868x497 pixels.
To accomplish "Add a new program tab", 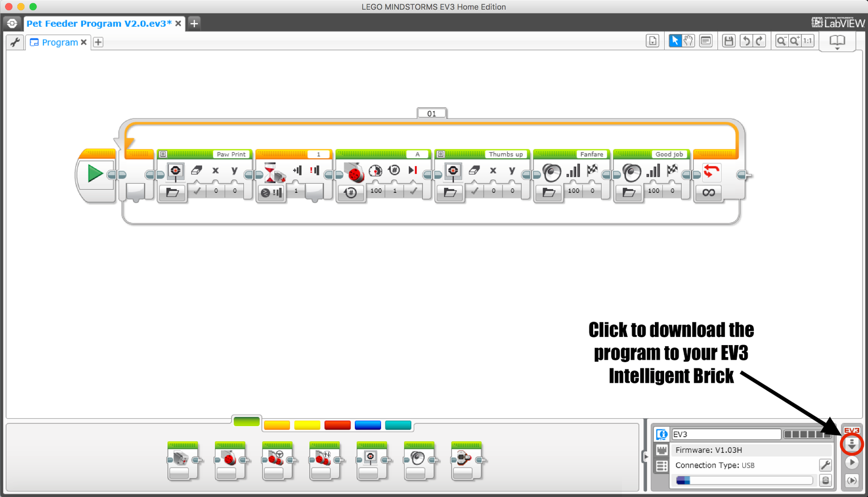I will pyautogui.click(x=98, y=42).
